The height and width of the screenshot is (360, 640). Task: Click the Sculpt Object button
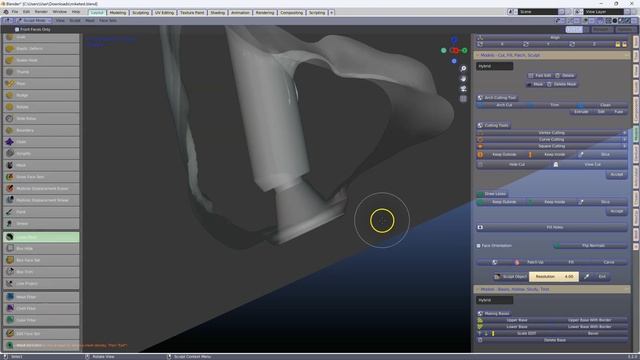click(x=510, y=276)
